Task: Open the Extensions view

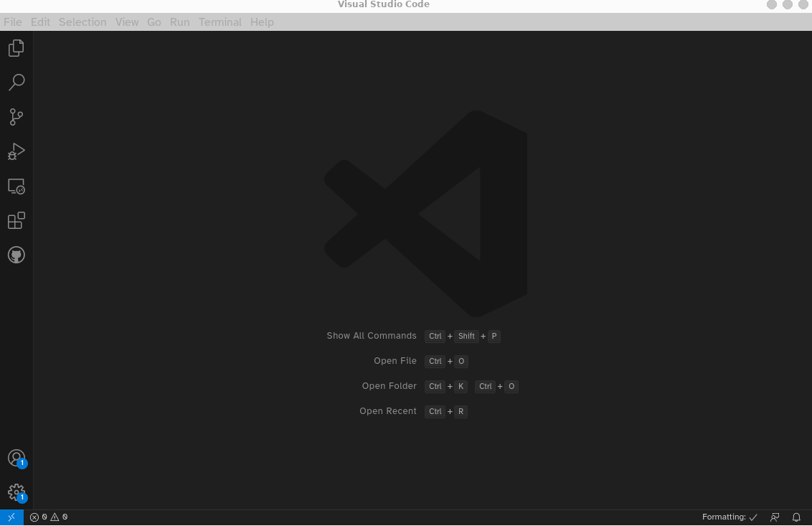Action: tap(16, 220)
